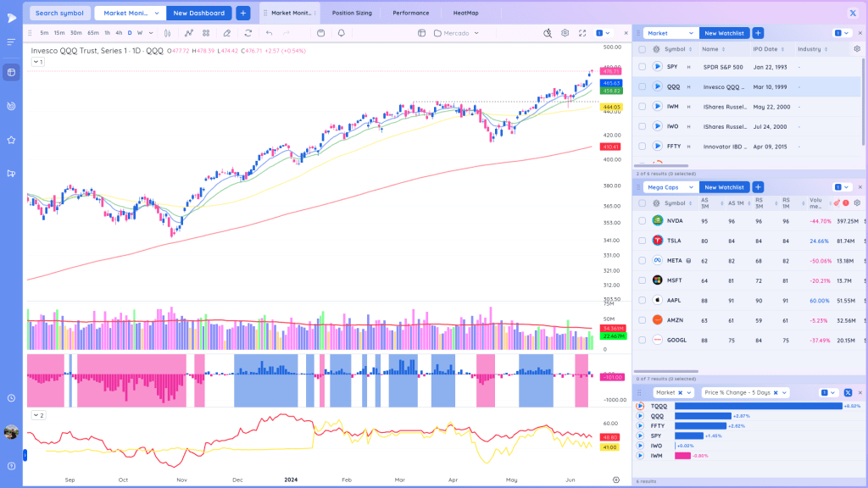Open chart settings gear icon
Viewport: 868px width, 488px height.
(565, 33)
